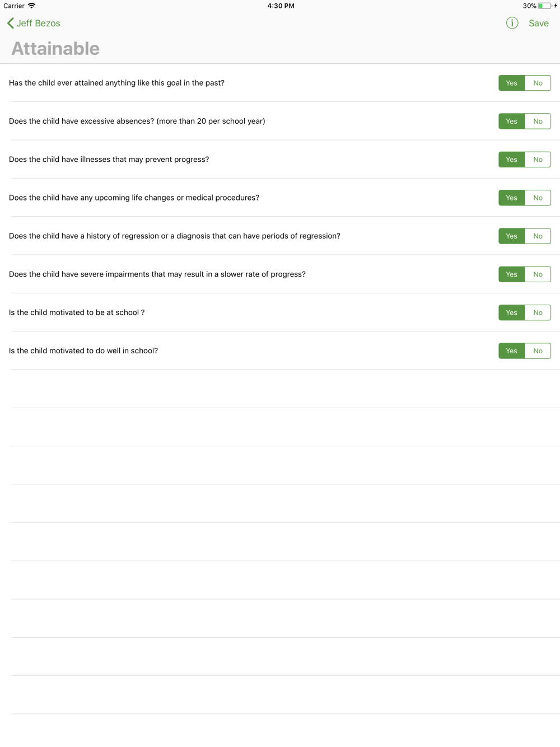Save the Attainable answers
This screenshot has width=560, height=747.
click(x=539, y=23)
